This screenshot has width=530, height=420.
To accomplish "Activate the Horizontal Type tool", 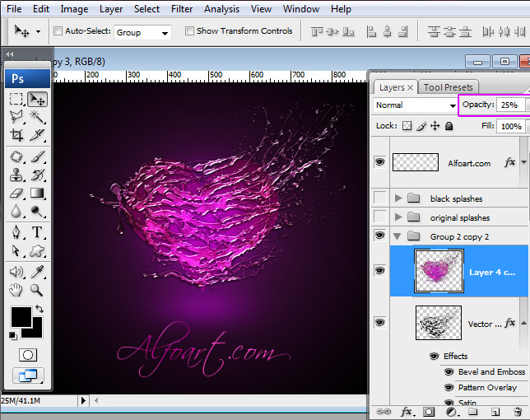I will (38, 232).
